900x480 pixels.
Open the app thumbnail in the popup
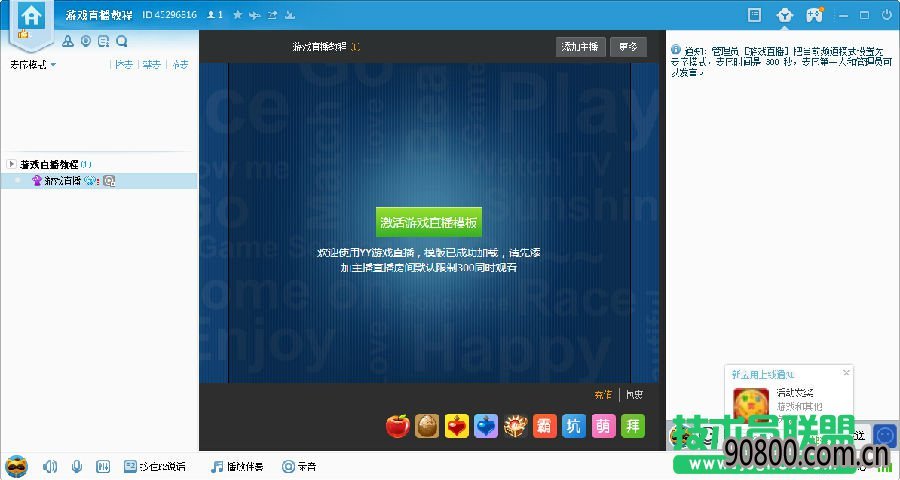click(751, 403)
